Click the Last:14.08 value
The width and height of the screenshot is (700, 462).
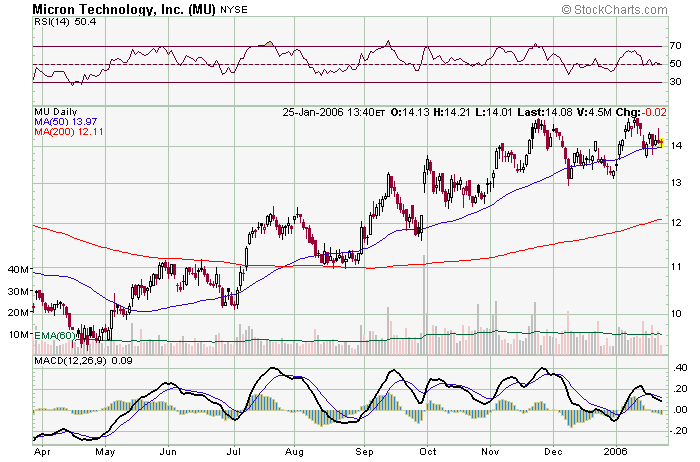[x=545, y=112]
